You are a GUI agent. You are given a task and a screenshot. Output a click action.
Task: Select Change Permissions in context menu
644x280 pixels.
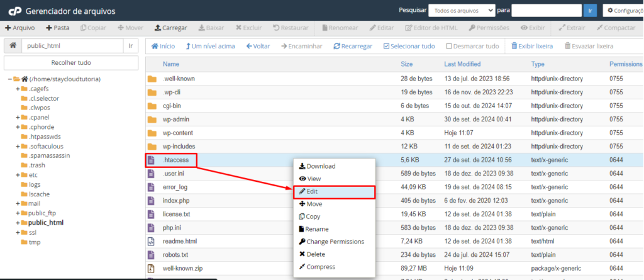point(335,242)
